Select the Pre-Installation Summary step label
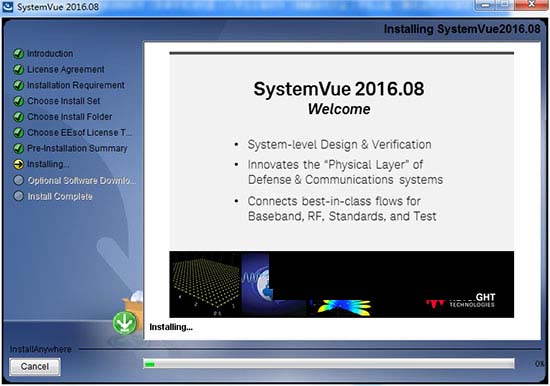This screenshot has width=550, height=386. pos(77,148)
